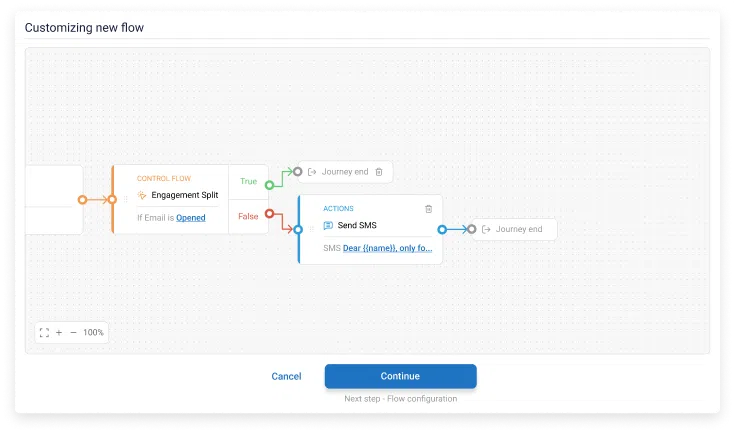Screen dimensions: 735x433
Task: Zoom out with the minus icon
Action: coord(73,332)
